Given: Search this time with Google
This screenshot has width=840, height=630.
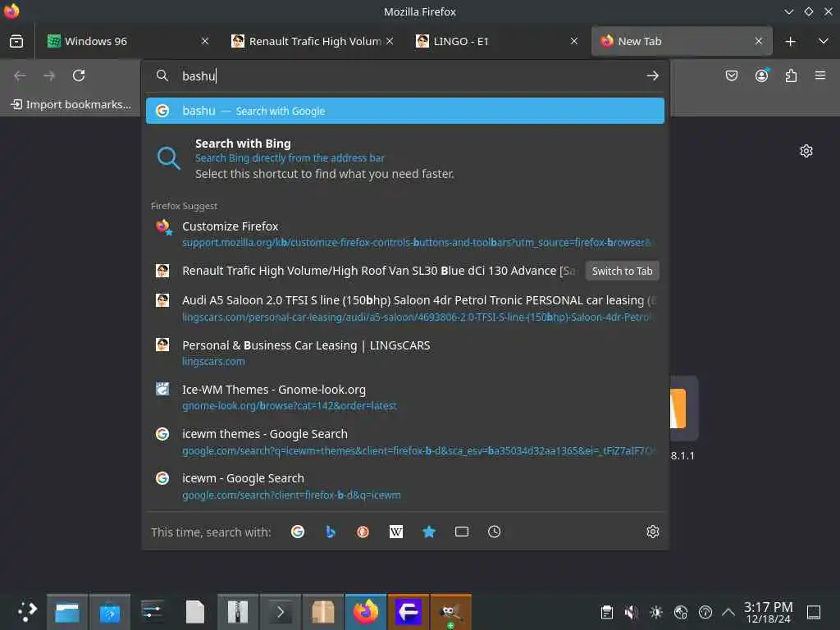Looking at the screenshot, I should click(x=297, y=532).
